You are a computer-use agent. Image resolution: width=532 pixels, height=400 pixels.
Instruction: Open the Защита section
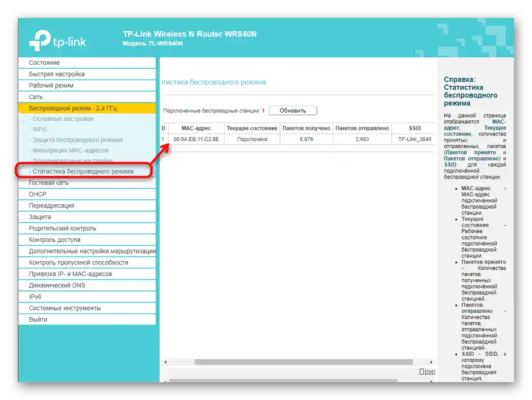pos(87,217)
